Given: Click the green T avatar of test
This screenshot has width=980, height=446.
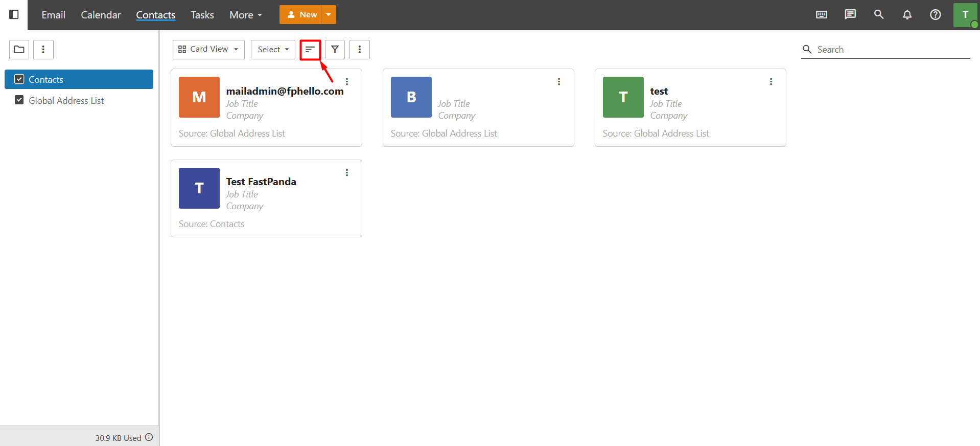Looking at the screenshot, I should (x=623, y=97).
